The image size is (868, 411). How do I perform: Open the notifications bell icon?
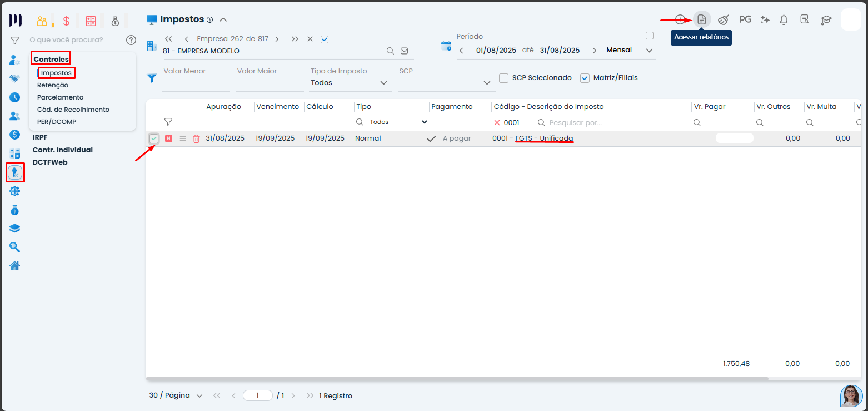tap(784, 19)
